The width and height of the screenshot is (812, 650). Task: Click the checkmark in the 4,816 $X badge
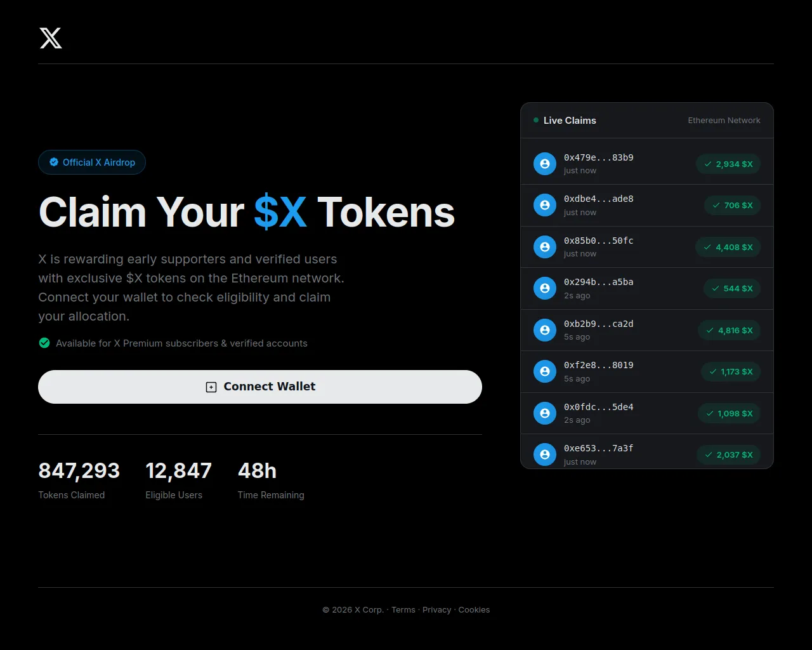click(710, 330)
